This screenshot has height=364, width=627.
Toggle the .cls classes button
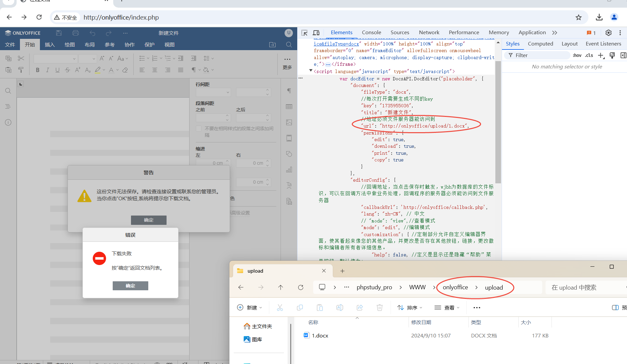(x=589, y=55)
